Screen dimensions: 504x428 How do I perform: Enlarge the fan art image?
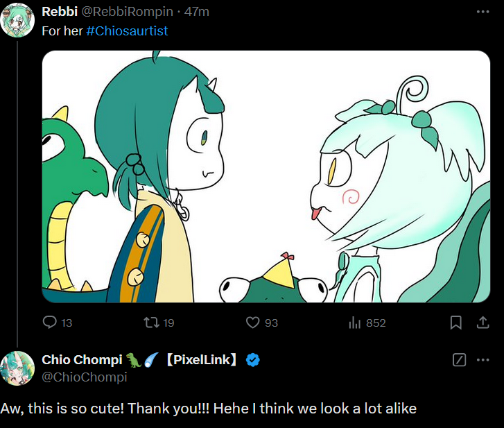click(x=266, y=176)
